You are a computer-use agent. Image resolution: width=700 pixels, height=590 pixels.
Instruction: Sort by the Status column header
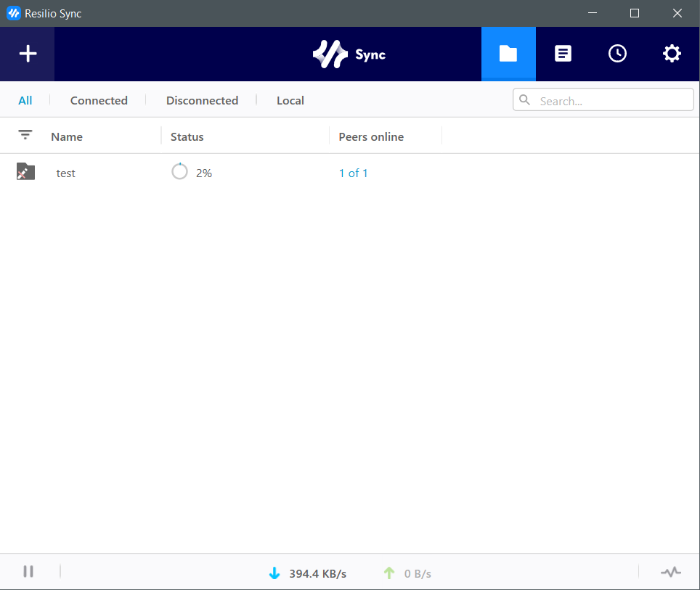[x=187, y=137]
